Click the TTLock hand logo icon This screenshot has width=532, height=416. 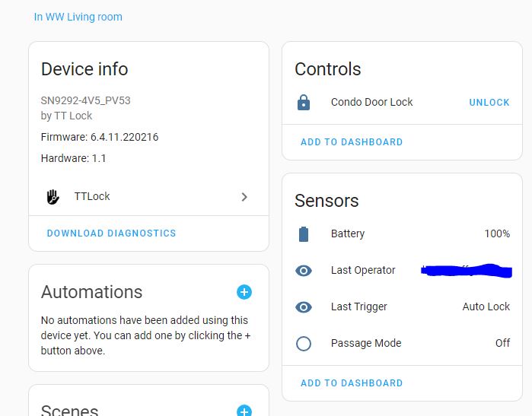[x=53, y=197]
